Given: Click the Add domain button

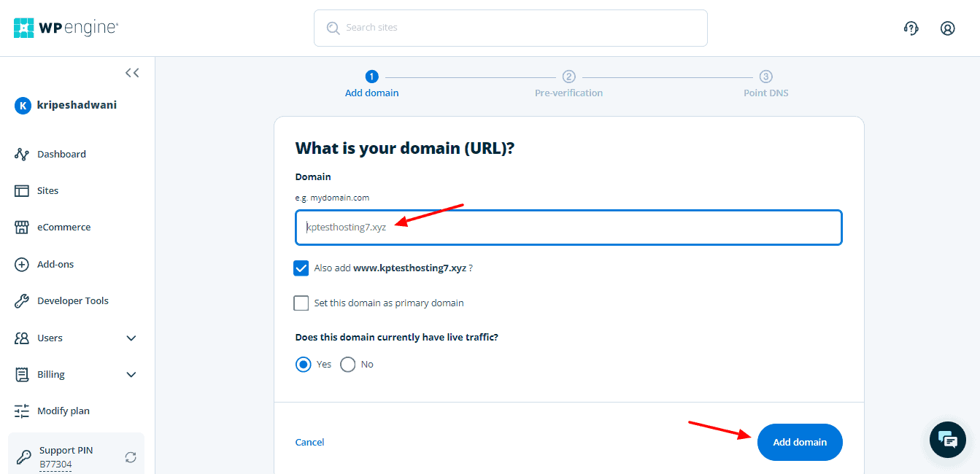Looking at the screenshot, I should (800, 442).
